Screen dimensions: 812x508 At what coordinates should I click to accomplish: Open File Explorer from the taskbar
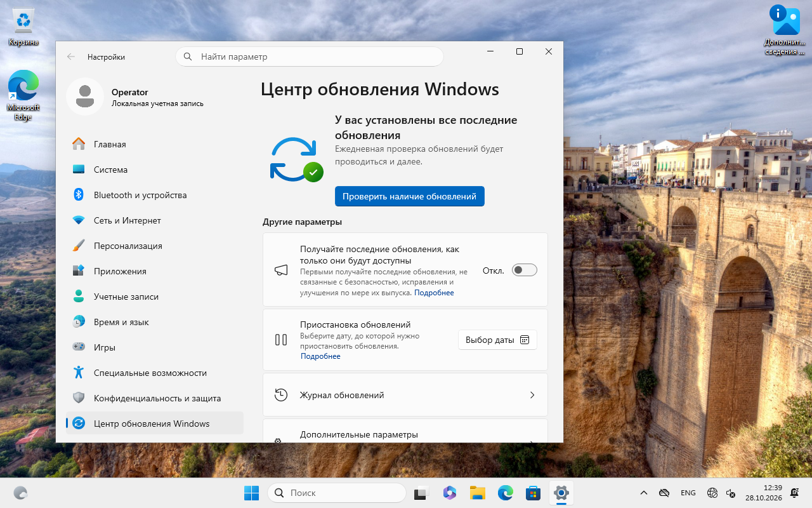[x=478, y=493]
